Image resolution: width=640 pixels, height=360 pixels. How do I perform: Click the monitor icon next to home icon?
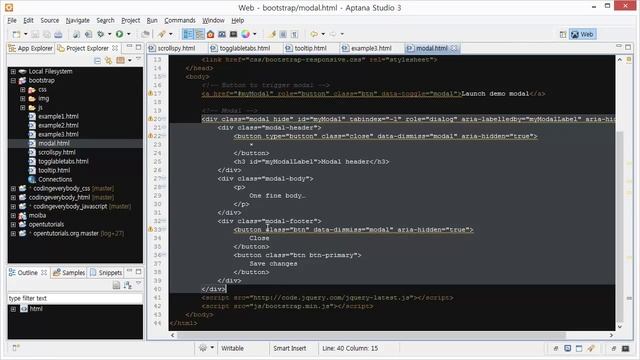click(222, 34)
